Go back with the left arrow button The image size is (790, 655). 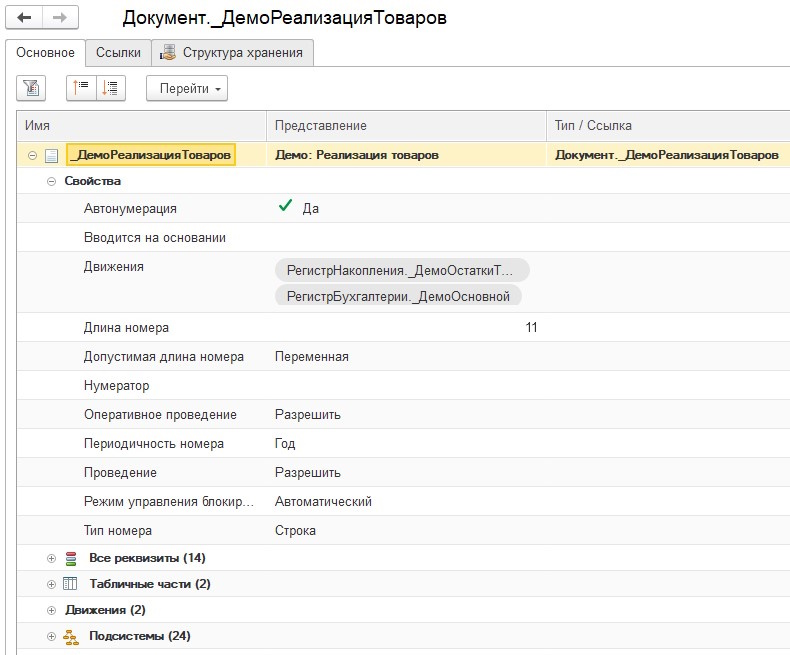pyautogui.click(x=24, y=18)
